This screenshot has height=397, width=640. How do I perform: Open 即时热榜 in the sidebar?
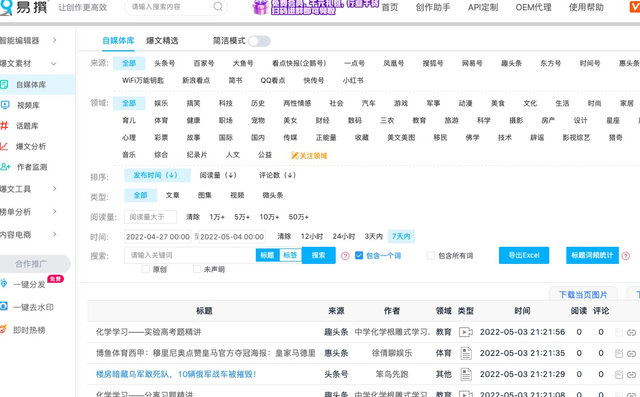click(x=29, y=330)
